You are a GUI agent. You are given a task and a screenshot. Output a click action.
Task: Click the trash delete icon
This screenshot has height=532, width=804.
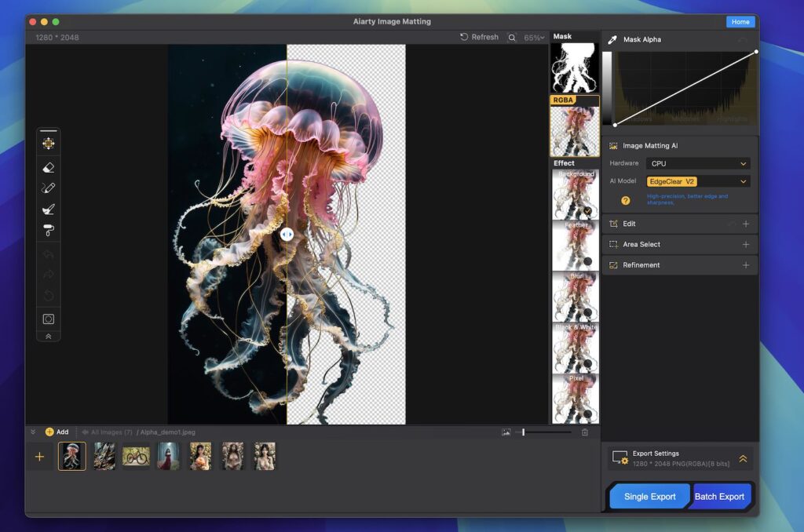click(584, 432)
